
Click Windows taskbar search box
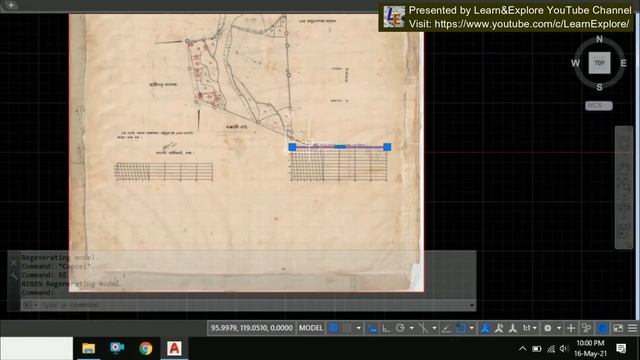(36, 348)
